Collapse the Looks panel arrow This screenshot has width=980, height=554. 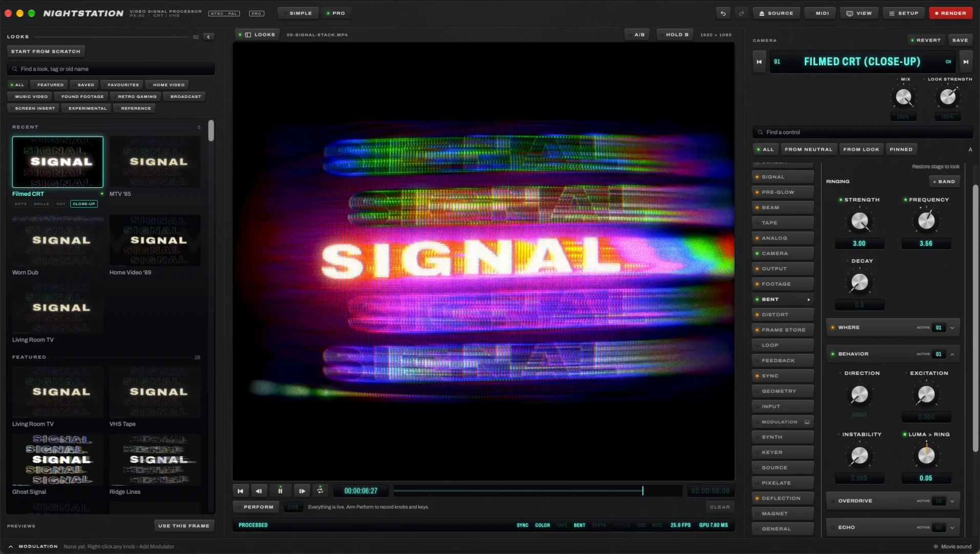pyautogui.click(x=209, y=37)
